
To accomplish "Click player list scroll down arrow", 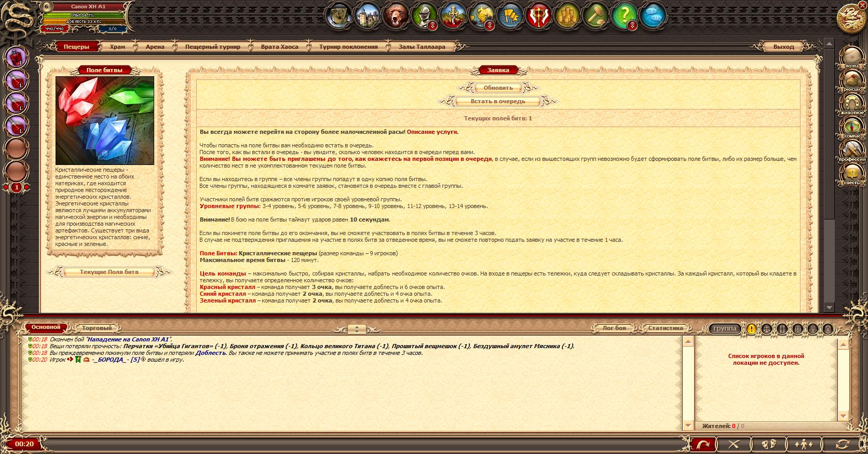I will pyautogui.click(x=844, y=416).
